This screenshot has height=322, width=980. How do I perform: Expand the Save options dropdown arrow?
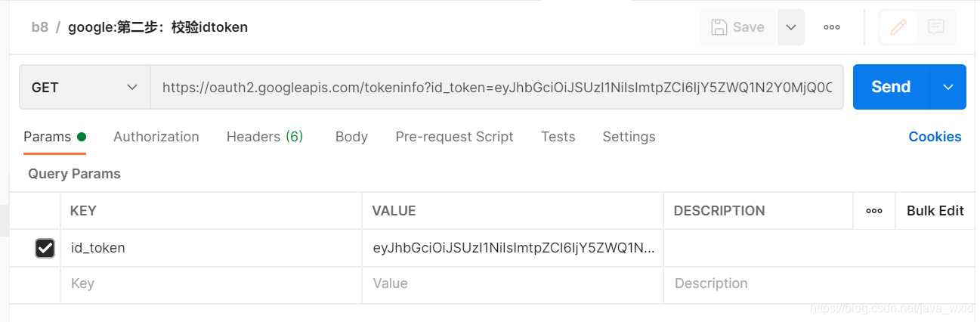pyautogui.click(x=791, y=27)
